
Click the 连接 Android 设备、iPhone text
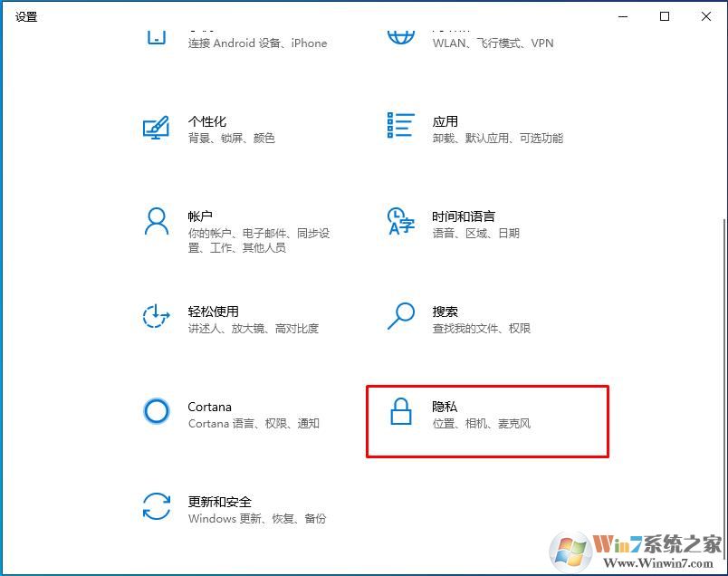coord(258,43)
